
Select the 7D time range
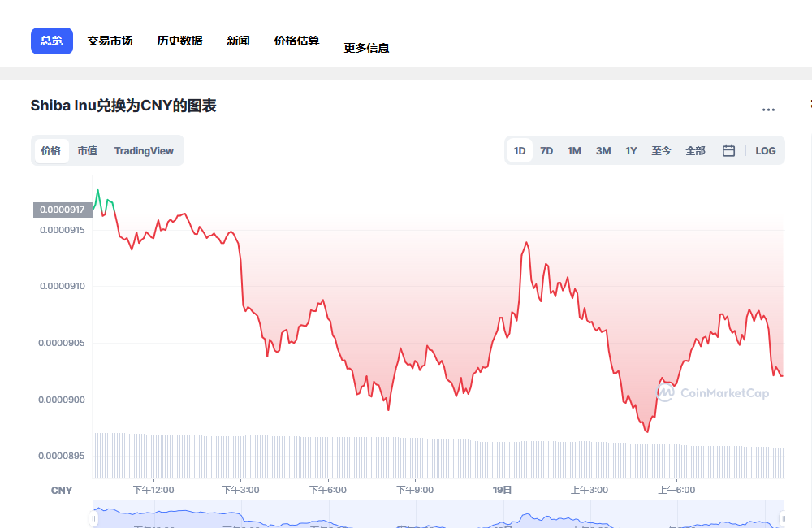coord(546,151)
